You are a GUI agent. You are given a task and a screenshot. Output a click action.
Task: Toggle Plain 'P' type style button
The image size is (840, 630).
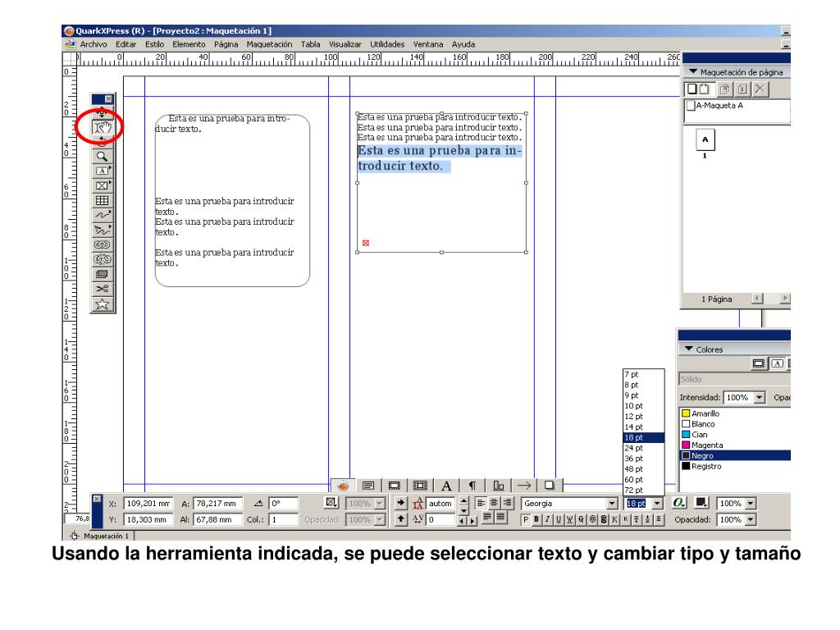click(526, 519)
